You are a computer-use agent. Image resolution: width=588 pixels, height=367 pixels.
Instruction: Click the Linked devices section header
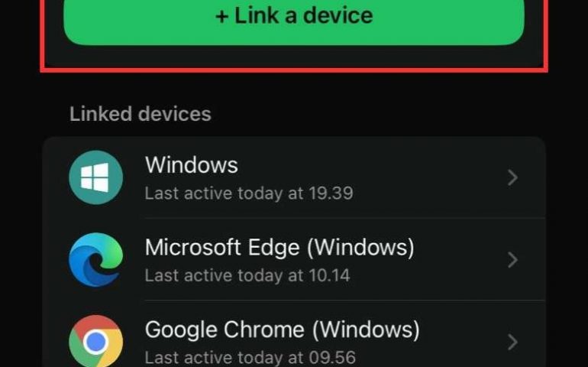point(141,114)
